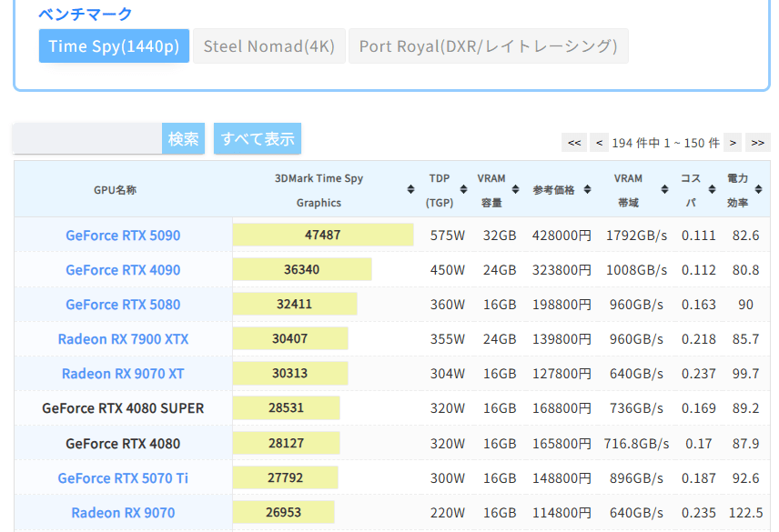Screen dimensions: 779x532
Task: Click the GPU名称 column header
Action: [115, 190]
